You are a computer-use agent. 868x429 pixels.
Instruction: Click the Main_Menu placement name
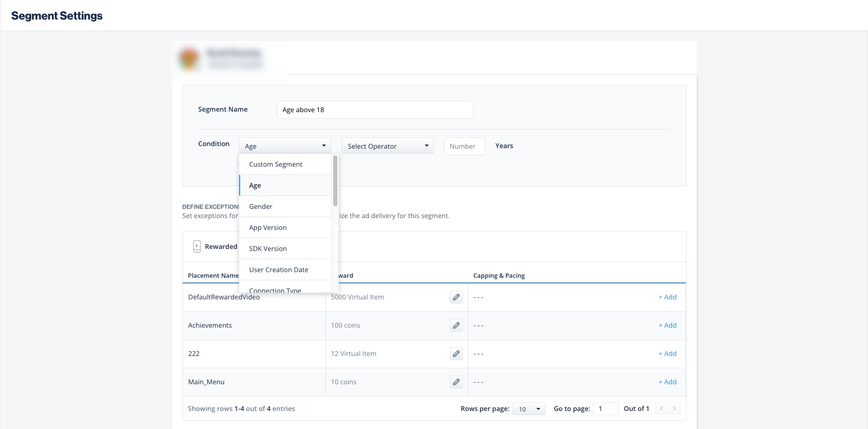pyautogui.click(x=206, y=382)
